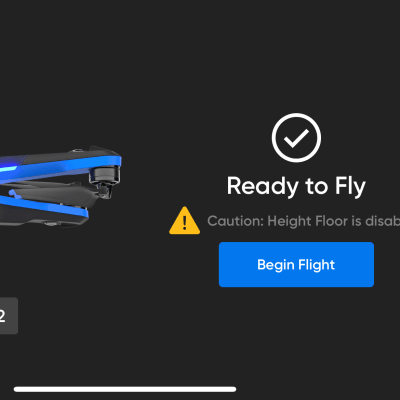Tap the "Ready to Fly" heading
Screen dimensions: 400x400
pyautogui.click(x=296, y=186)
